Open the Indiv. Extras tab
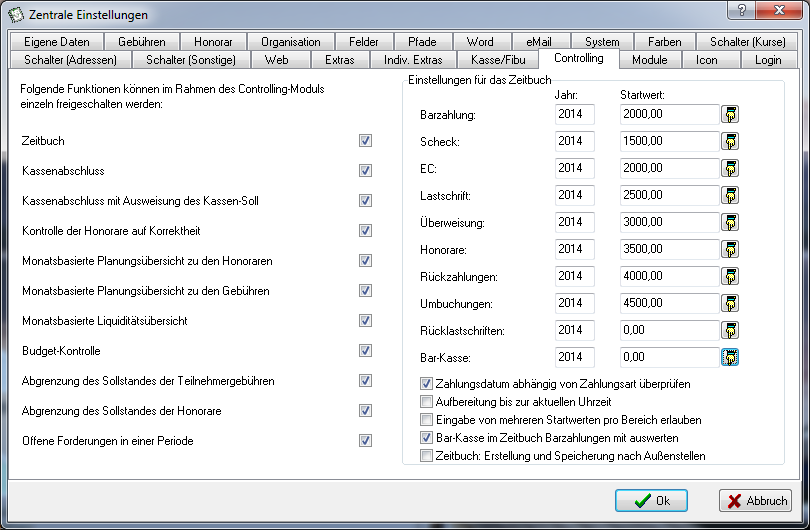 pyautogui.click(x=413, y=60)
